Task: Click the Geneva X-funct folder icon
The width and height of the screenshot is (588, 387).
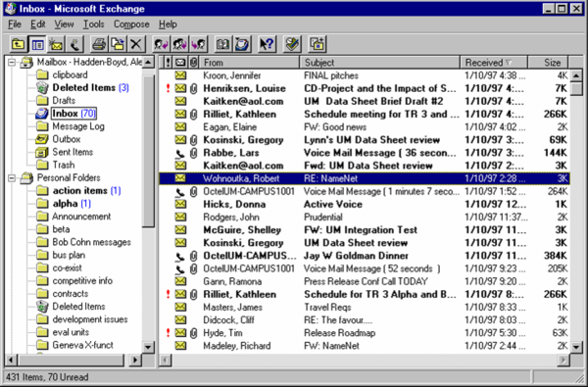Action: point(42,345)
